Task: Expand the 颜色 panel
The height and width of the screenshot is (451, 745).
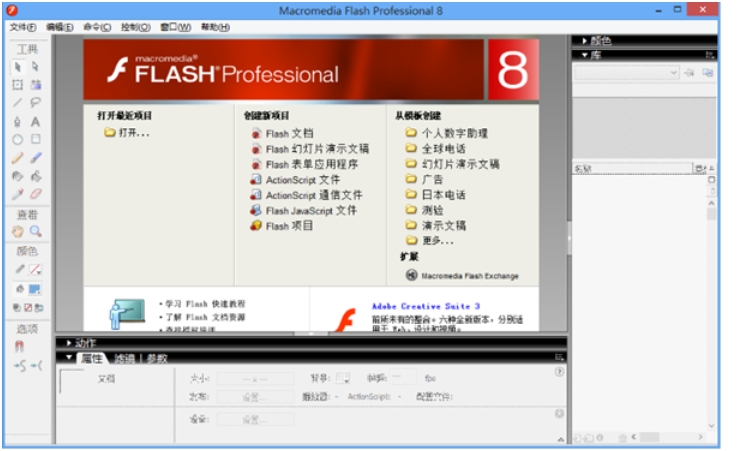Action: point(584,41)
